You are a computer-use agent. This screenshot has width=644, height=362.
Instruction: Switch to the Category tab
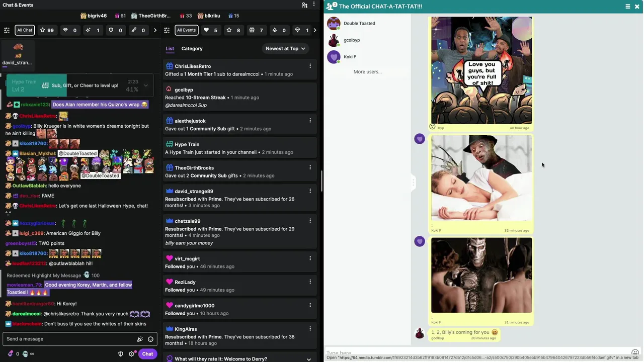pos(192,49)
